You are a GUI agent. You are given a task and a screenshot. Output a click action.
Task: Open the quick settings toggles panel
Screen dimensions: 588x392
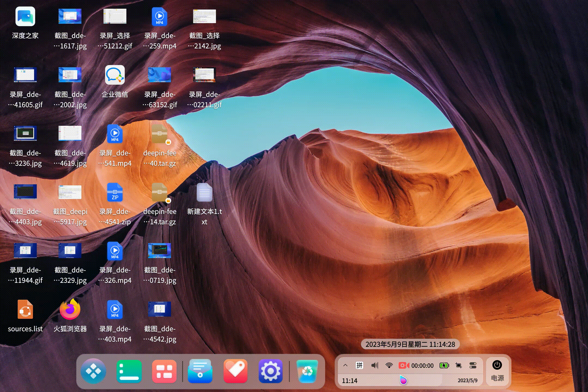click(x=472, y=365)
